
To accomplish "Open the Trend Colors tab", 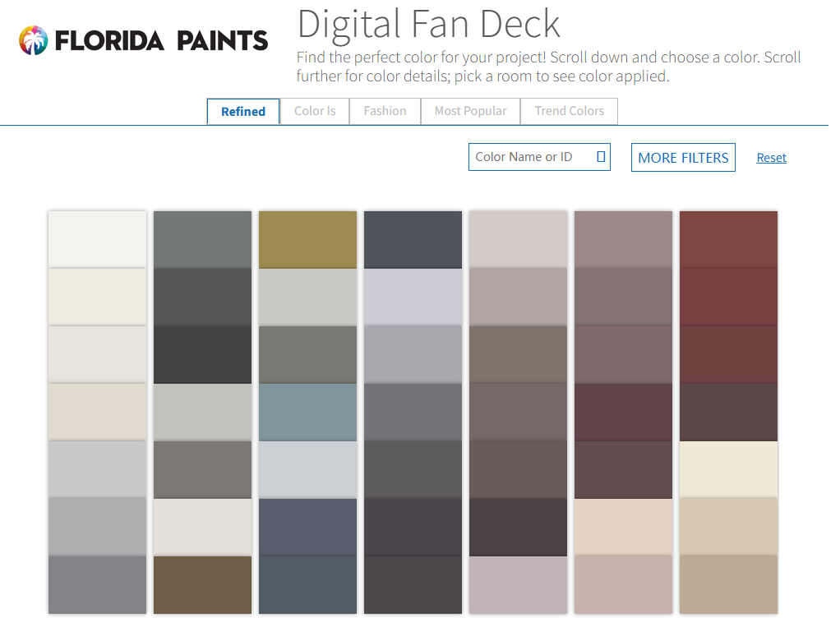I will (x=569, y=111).
